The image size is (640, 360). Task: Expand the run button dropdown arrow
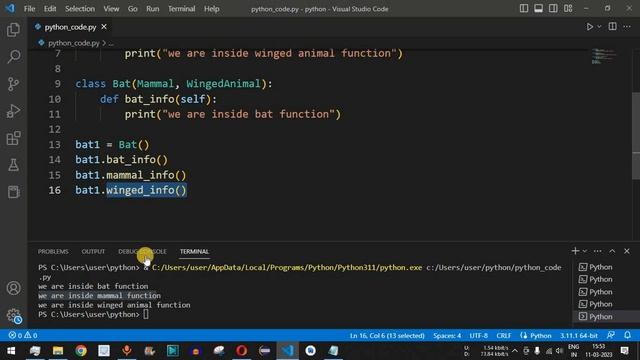point(599,27)
